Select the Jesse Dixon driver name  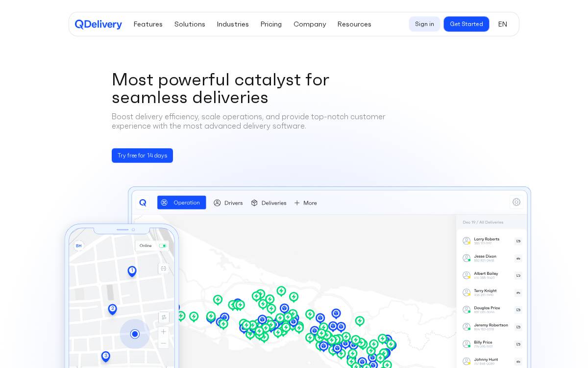point(485,256)
